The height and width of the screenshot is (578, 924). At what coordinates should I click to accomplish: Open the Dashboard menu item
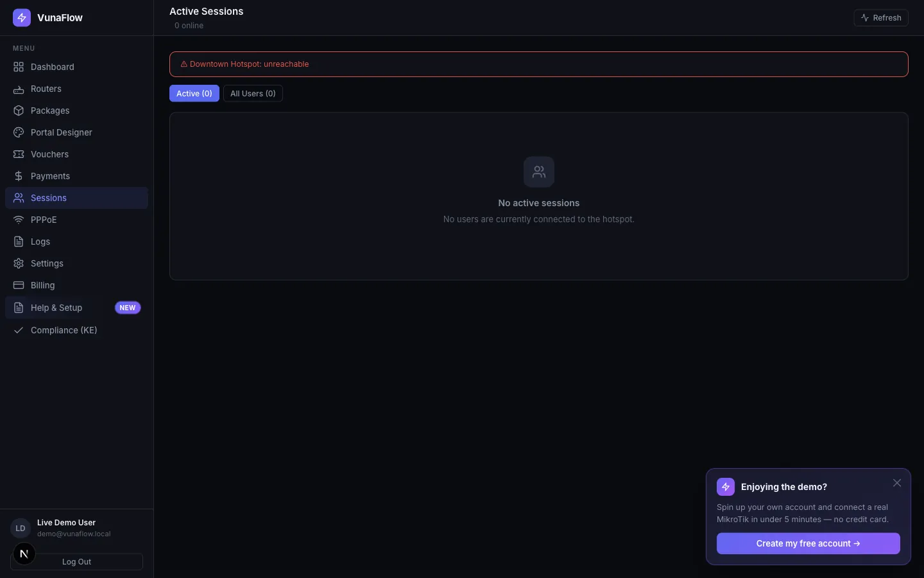[x=76, y=67]
